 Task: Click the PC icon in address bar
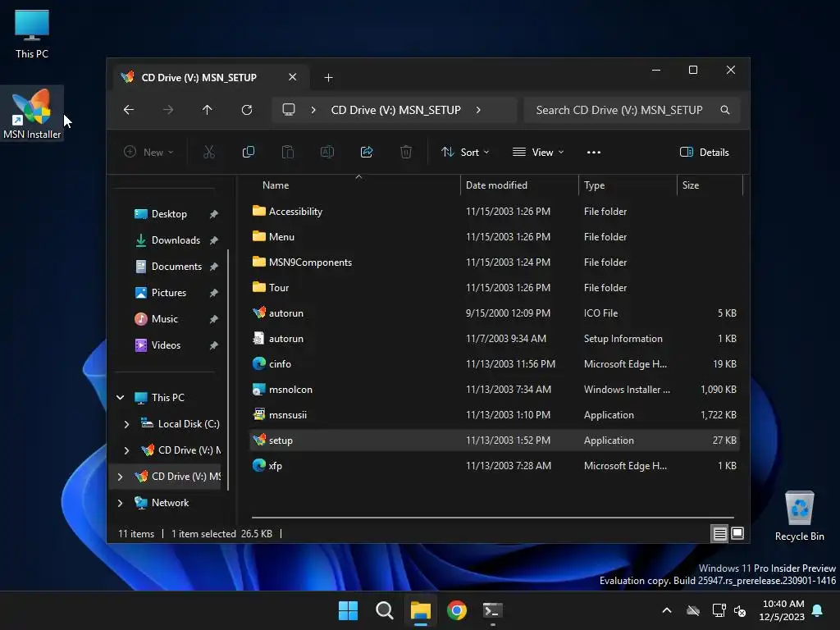(x=289, y=110)
